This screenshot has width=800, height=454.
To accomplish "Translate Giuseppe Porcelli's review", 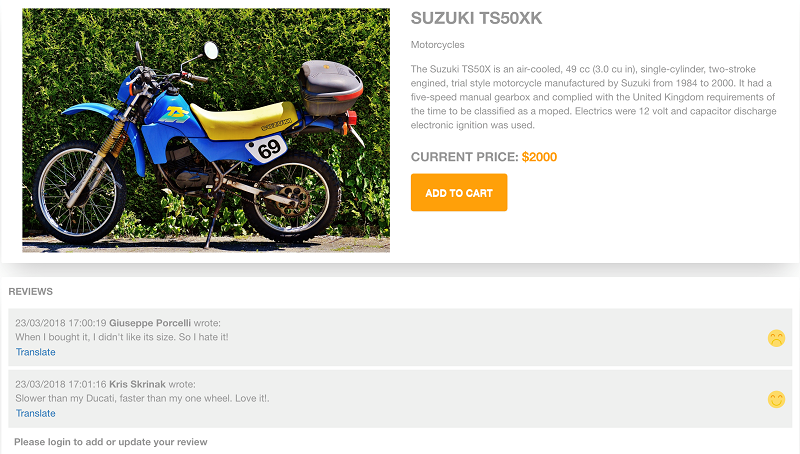I will tap(35, 352).
